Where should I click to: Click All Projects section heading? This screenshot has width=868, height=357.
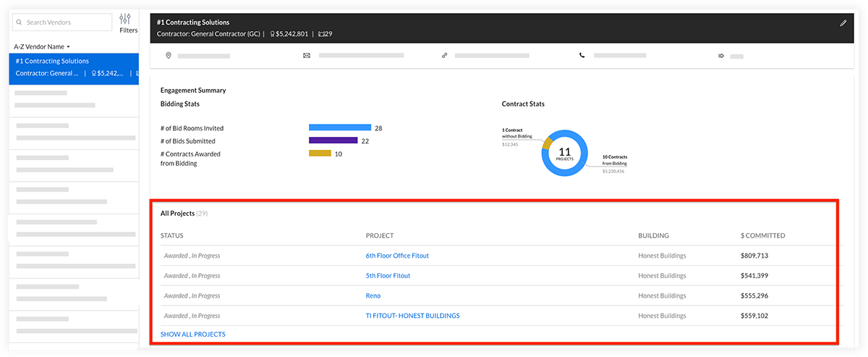click(177, 214)
